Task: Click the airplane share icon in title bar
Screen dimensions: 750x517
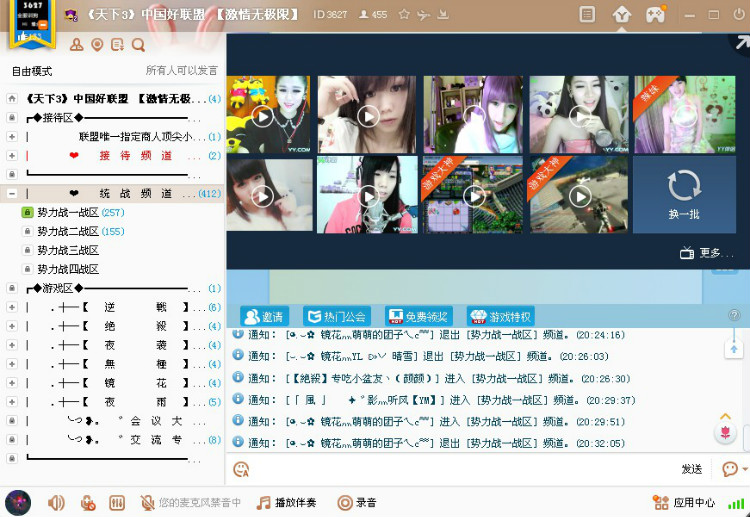Action: (423, 15)
